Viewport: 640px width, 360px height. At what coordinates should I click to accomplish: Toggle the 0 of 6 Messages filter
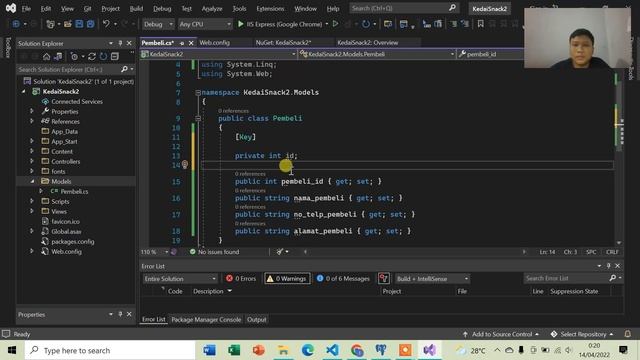click(x=343, y=278)
